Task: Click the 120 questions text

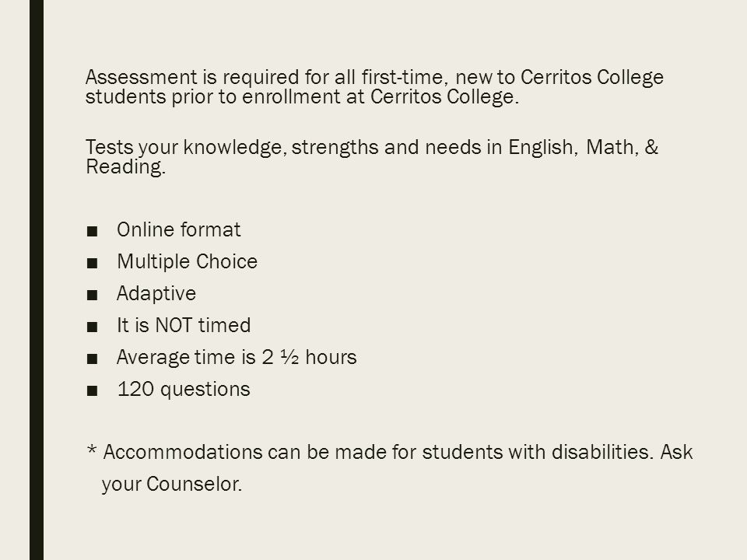Action: pos(184,390)
